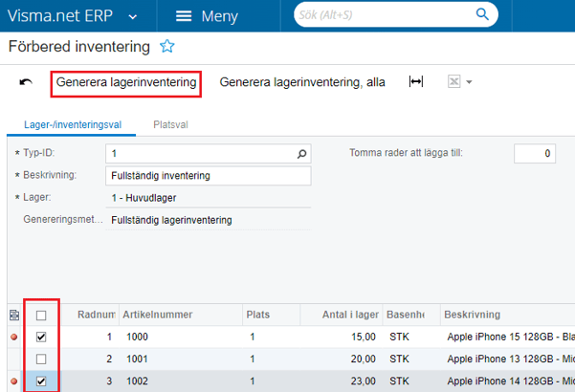
Task: Click the 23,00 quantity cell
Action: [363, 381]
